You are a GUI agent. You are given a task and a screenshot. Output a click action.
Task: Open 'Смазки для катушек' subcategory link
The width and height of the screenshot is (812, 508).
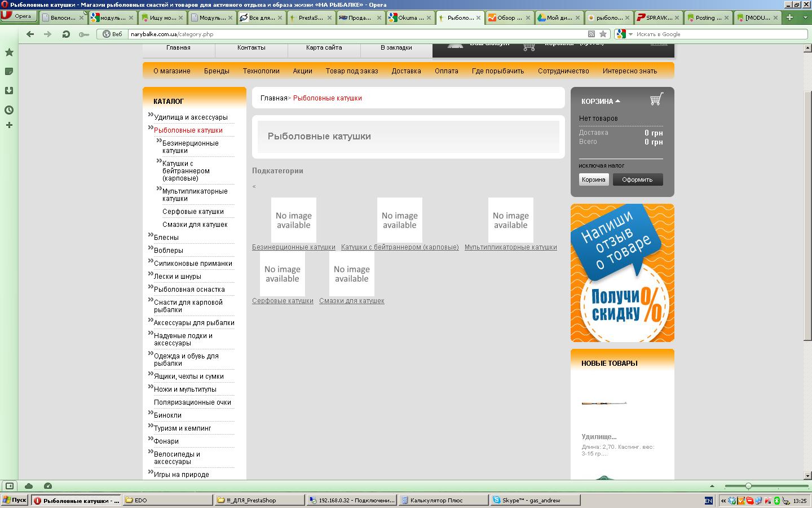click(x=352, y=301)
